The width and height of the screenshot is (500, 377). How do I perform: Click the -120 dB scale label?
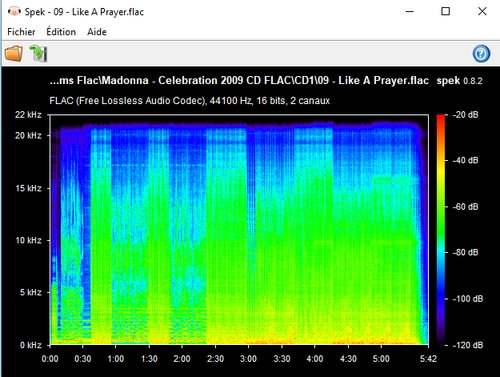tap(468, 345)
